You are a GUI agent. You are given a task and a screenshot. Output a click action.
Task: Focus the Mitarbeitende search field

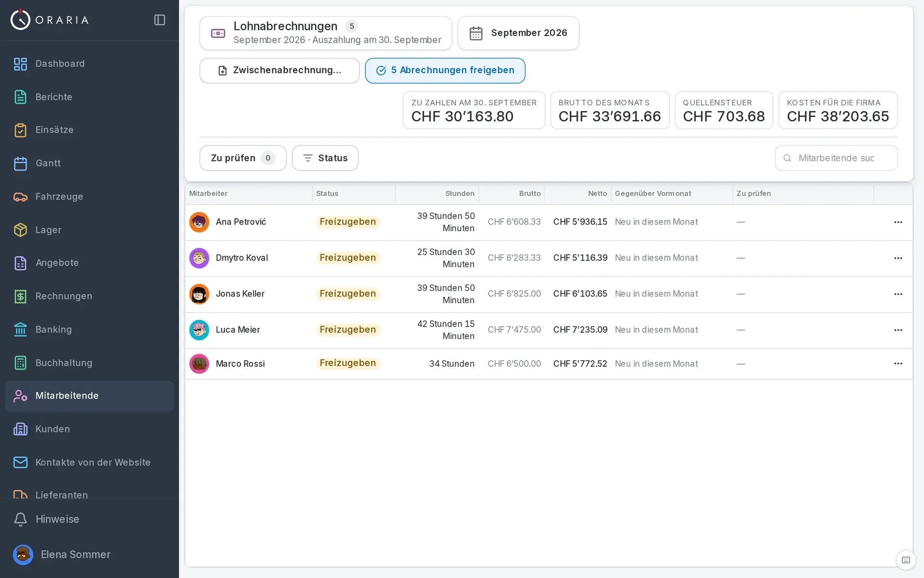836,158
